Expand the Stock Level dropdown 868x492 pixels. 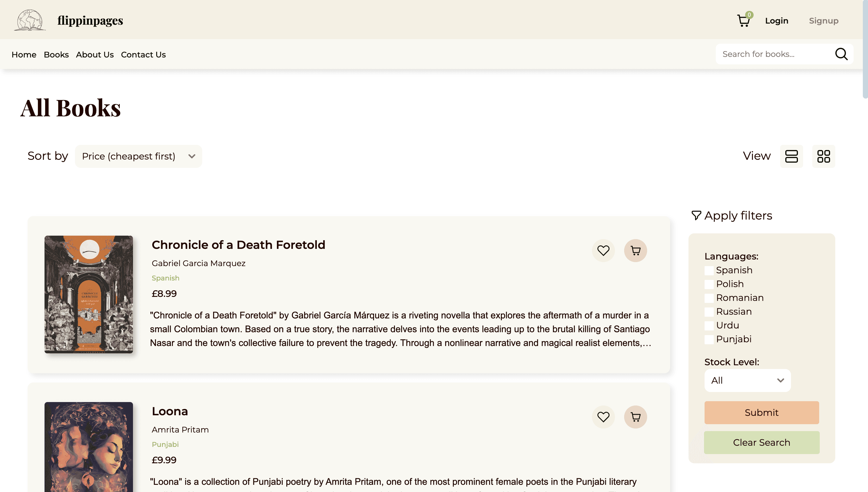coord(747,380)
